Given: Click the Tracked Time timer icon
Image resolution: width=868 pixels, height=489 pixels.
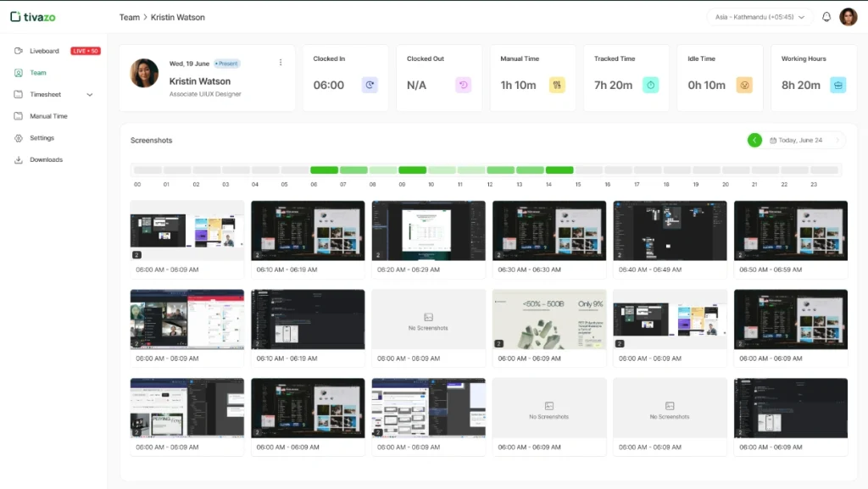Looking at the screenshot, I should pyautogui.click(x=650, y=85).
